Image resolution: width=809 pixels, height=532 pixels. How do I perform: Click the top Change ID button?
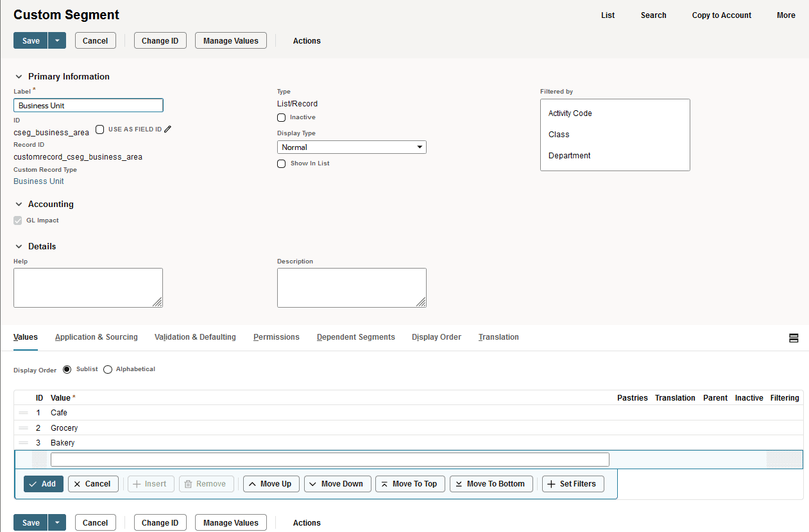[x=160, y=40]
